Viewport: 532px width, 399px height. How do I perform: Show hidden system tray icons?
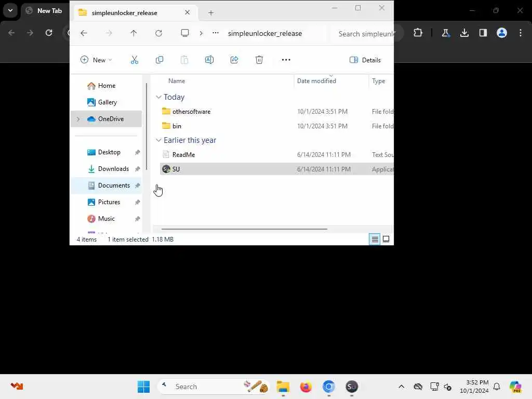click(401, 387)
